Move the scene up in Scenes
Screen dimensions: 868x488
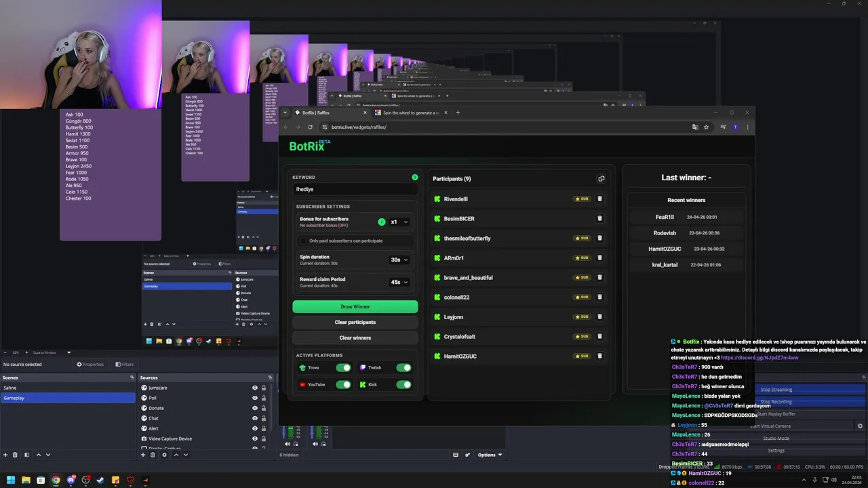coord(39,455)
